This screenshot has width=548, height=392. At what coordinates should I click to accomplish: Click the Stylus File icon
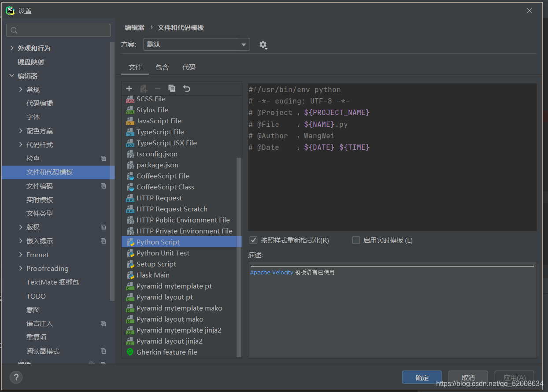130,110
